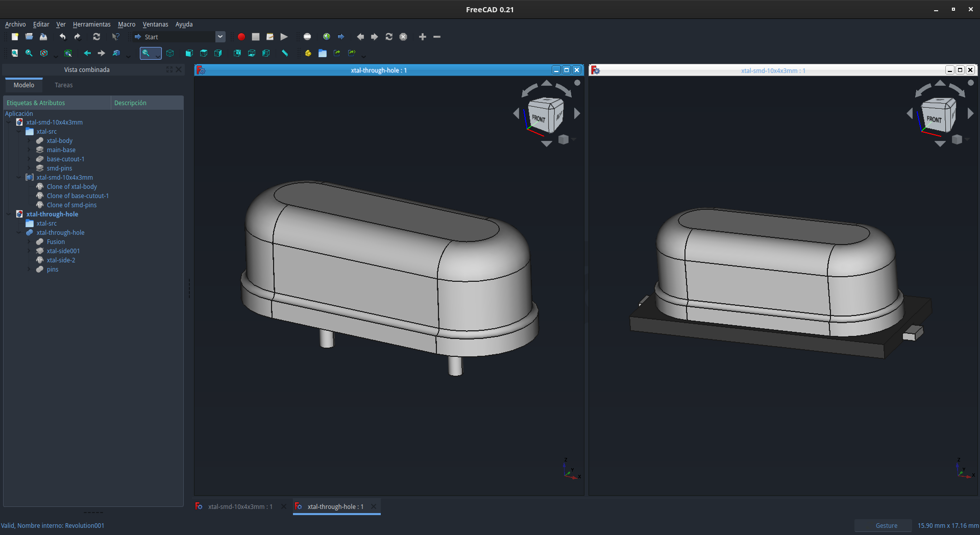
Task: Open the Macro menu
Action: [127, 24]
